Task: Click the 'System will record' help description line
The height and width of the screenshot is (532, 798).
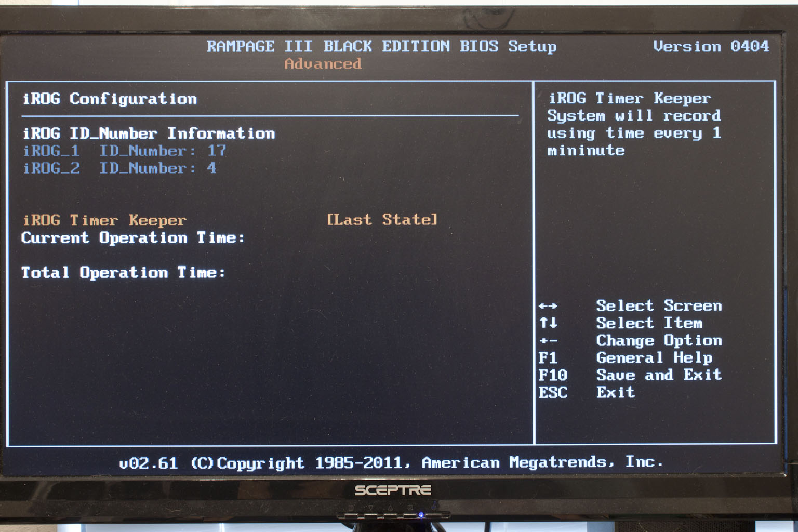Action: [x=634, y=115]
